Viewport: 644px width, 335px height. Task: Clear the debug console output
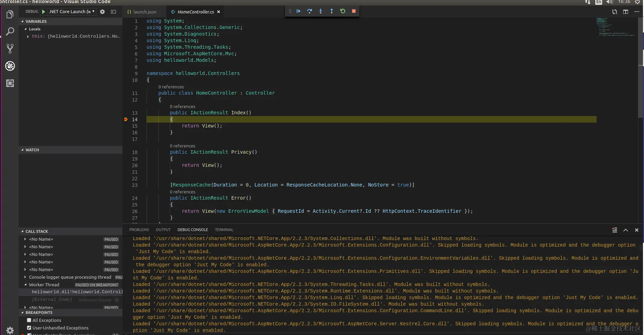[x=615, y=230]
